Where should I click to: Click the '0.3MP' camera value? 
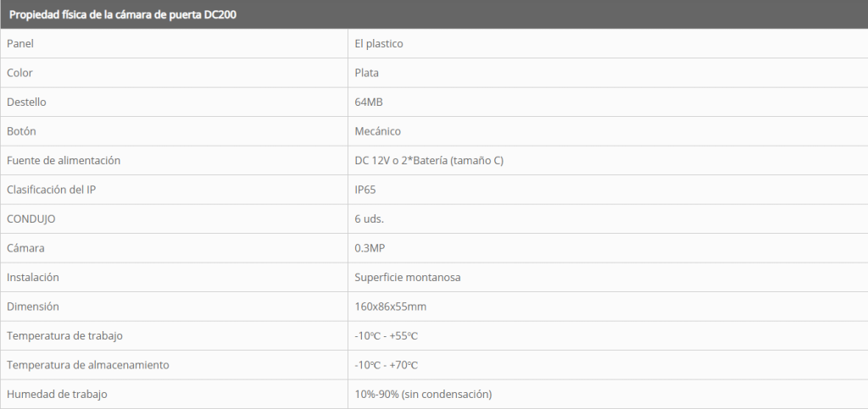click(370, 248)
